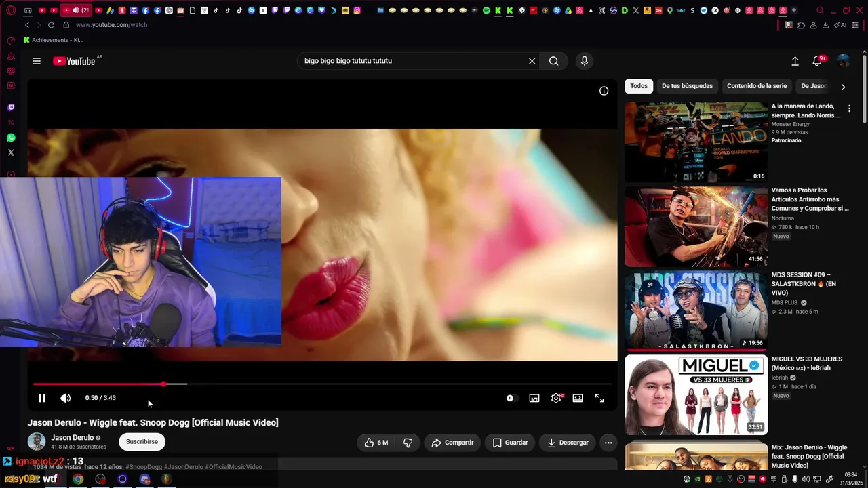Open options for the Lando Norris video
The height and width of the screenshot is (488, 868).
[x=849, y=108]
